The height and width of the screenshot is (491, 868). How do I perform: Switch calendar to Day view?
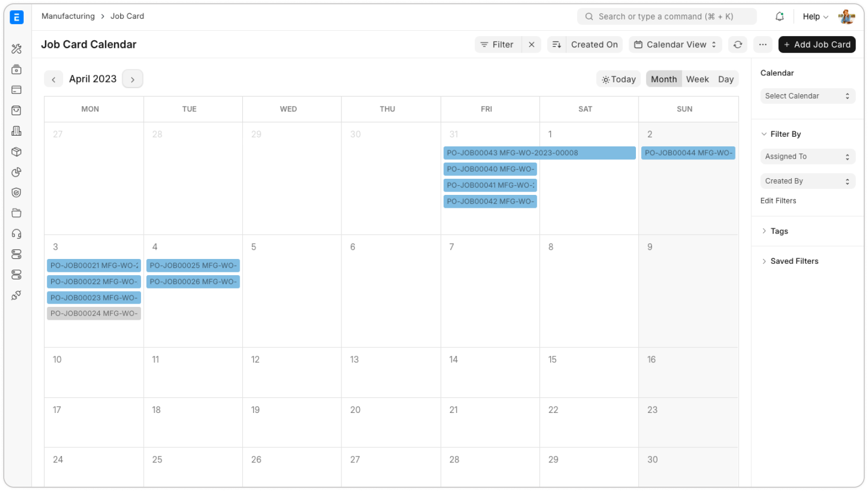coord(726,79)
